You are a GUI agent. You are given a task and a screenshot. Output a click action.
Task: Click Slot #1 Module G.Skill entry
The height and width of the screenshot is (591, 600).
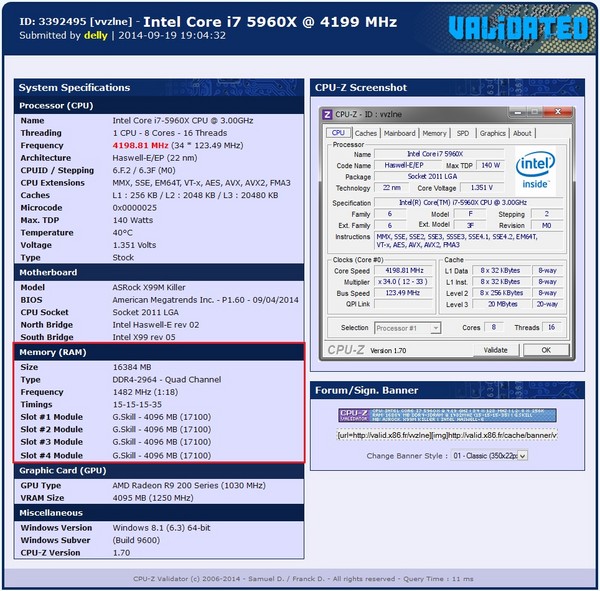161,417
